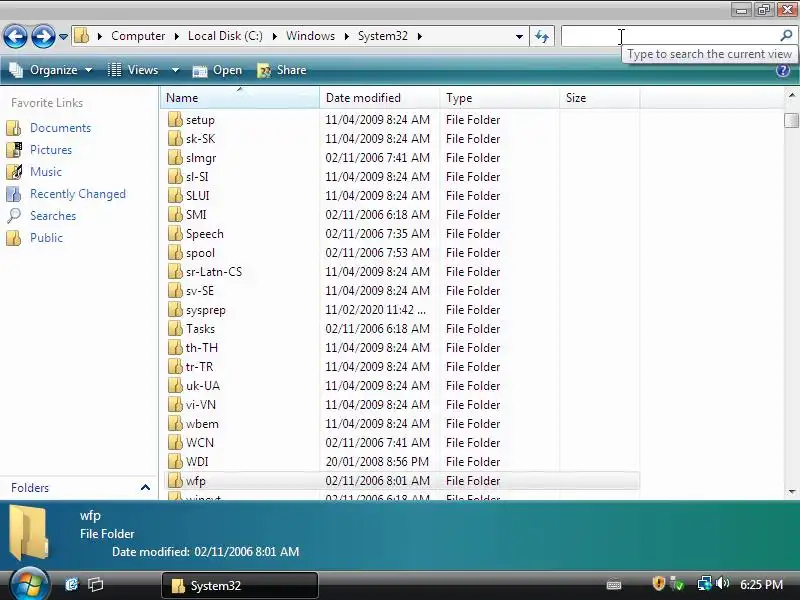Expand arrow after System32 in breadcrumb
Viewport: 800px width, 600px height.
tap(419, 36)
